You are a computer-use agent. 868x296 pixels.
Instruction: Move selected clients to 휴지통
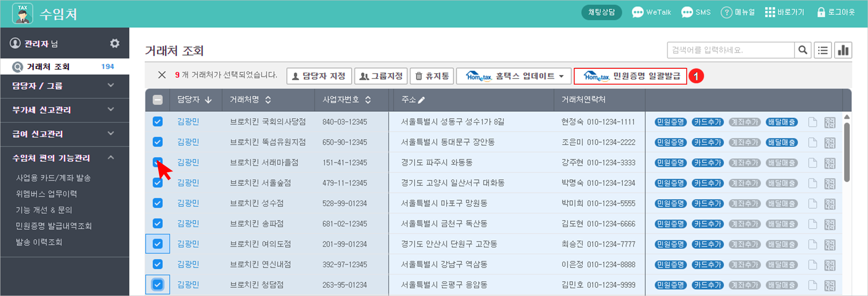(x=432, y=76)
